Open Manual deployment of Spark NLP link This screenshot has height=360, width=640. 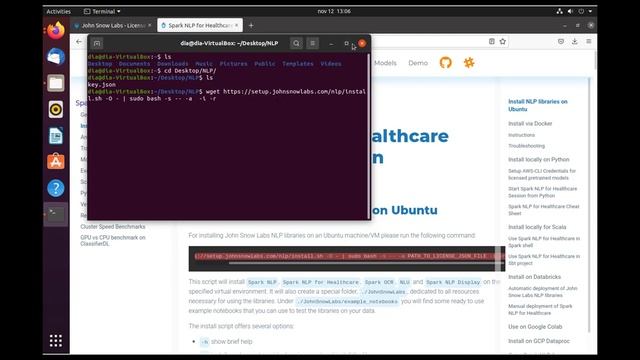point(540,309)
